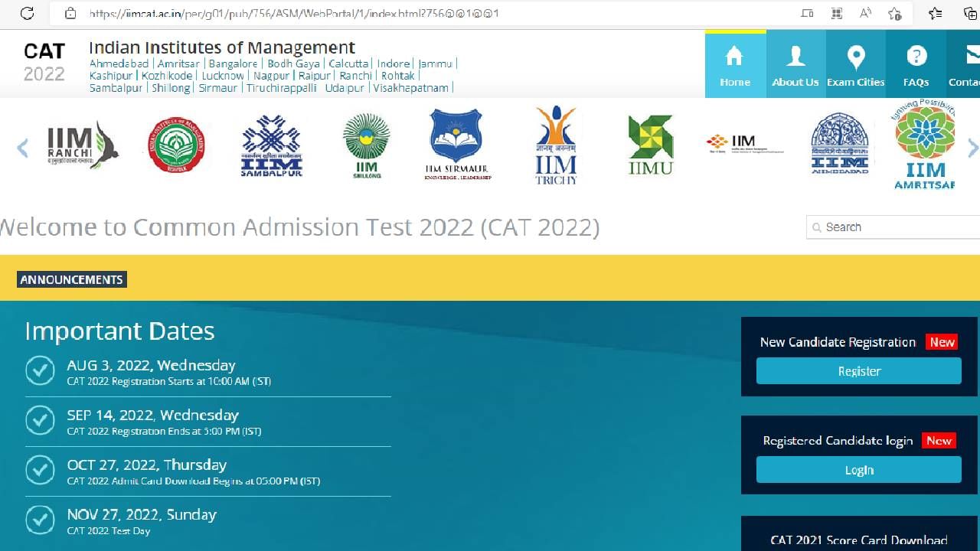This screenshot has height=551, width=980.
Task: Slide logo carousel to next with right arrow
Action: 972,148
